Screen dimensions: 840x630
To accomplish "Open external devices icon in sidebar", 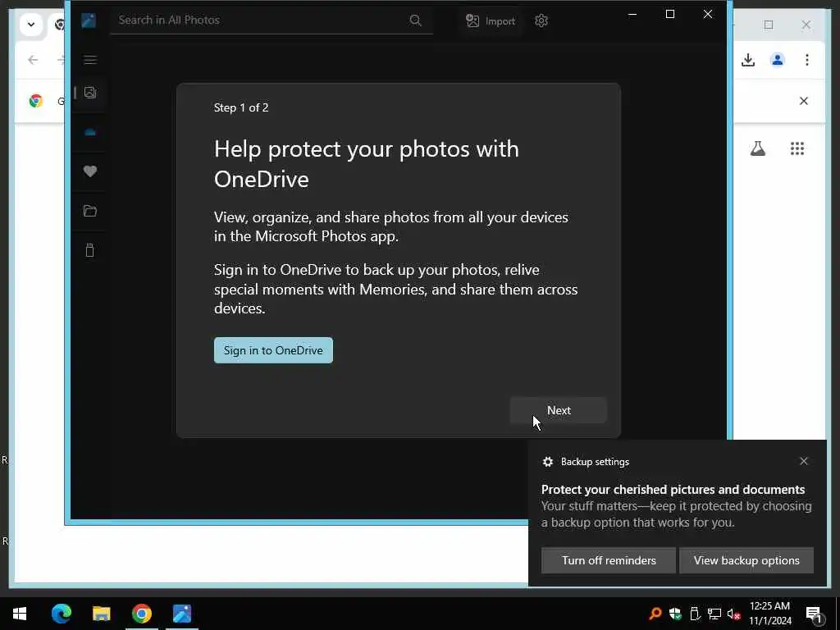I will coord(90,250).
